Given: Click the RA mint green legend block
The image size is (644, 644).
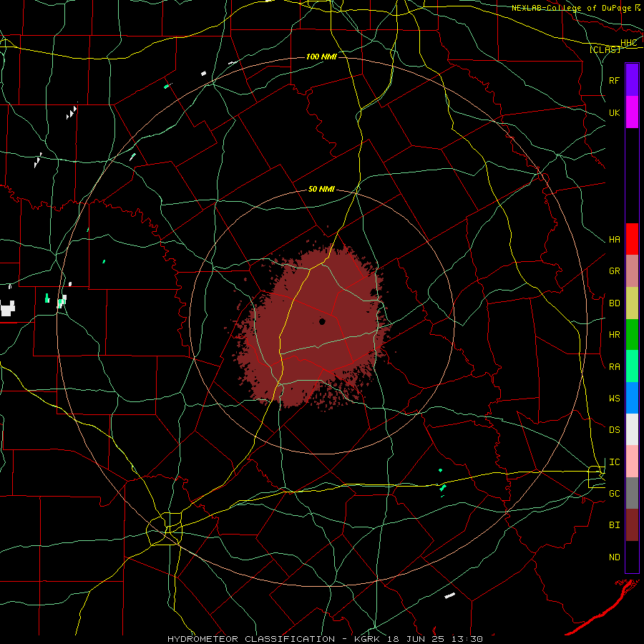Looking at the screenshot, I should click(x=632, y=366).
